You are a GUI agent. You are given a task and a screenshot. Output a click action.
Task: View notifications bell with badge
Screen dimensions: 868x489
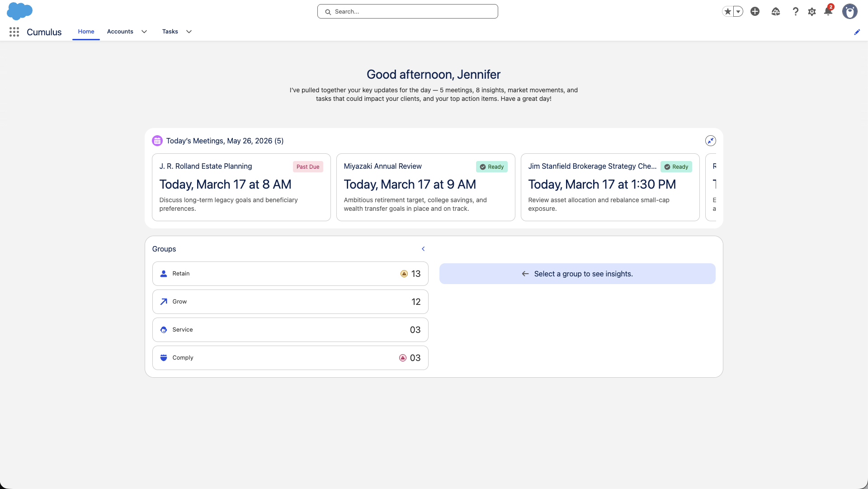coord(828,10)
